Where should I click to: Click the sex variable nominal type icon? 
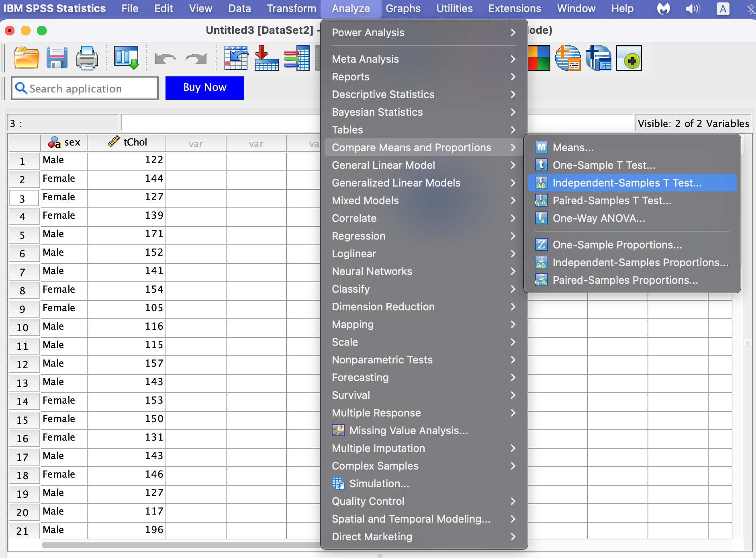55,142
